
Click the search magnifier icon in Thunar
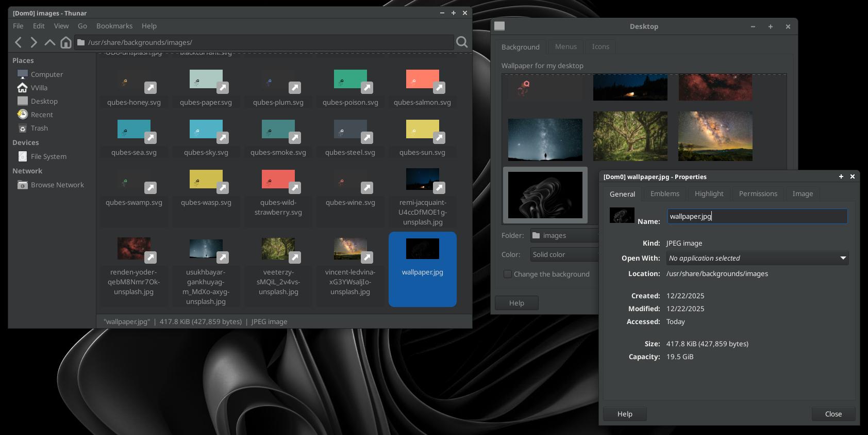pos(462,42)
